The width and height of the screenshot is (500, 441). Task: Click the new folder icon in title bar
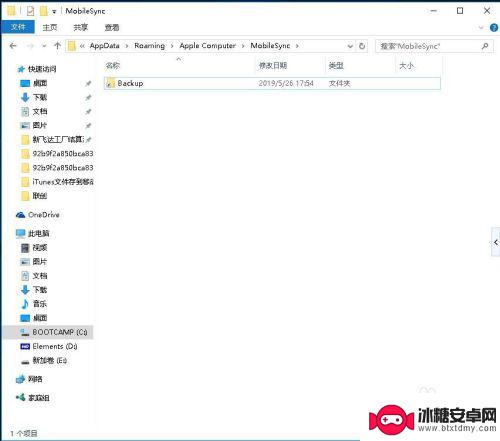pos(44,11)
